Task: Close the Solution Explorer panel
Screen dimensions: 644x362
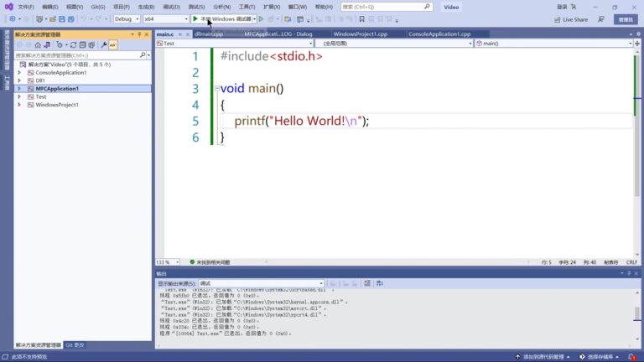Action: tap(147, 34)
